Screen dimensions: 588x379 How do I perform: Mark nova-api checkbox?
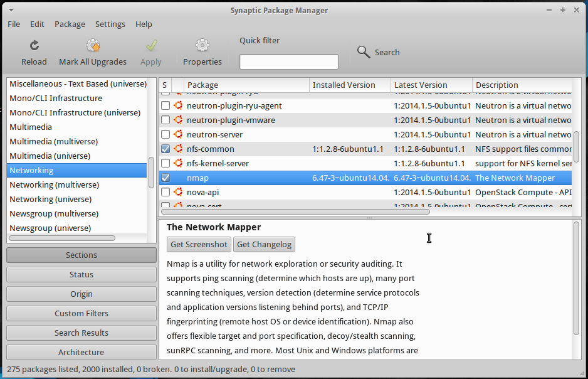point(165,192)
